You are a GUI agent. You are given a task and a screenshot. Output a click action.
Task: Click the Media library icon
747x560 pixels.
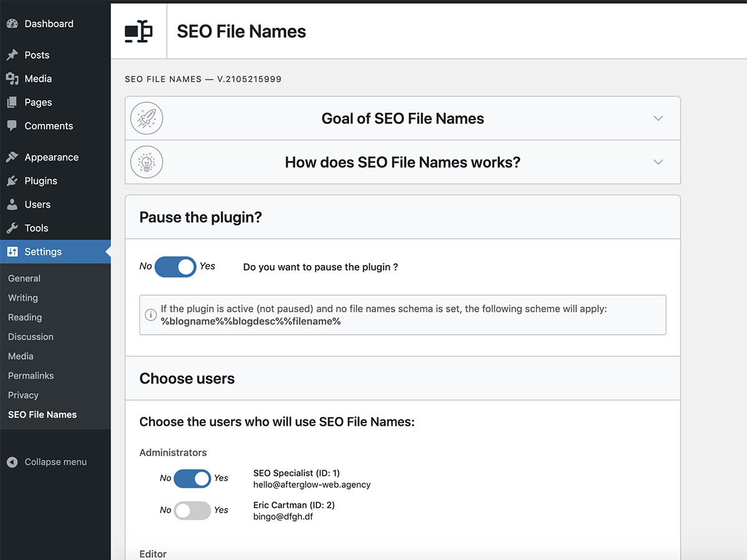(x=12, y=78)
